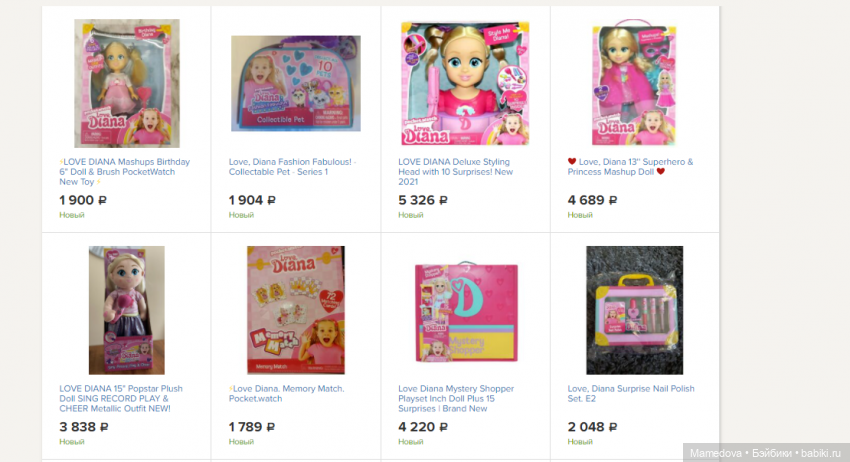Open the Collectible Pet bag product photo

(x=295, y=84)
